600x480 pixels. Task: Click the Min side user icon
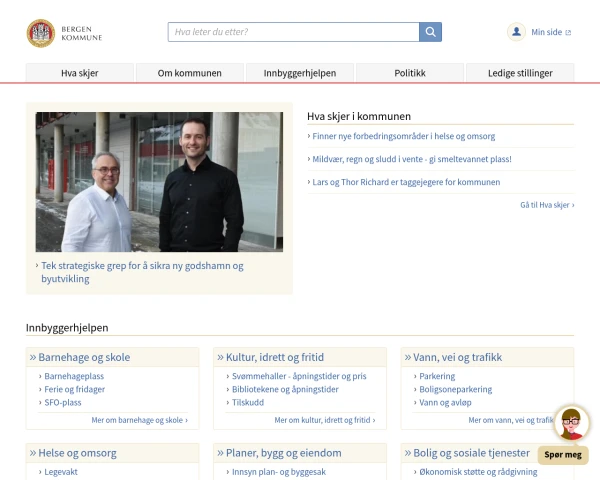(x=516, y=32)
